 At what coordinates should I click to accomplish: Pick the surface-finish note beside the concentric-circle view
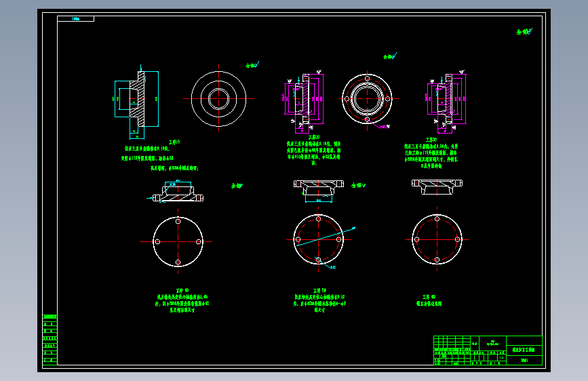(252, 65)
